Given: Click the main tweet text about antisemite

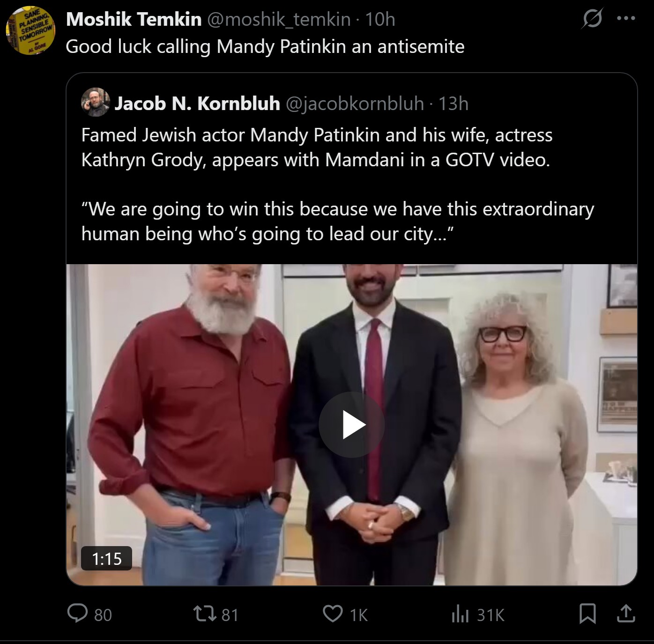Looking at the screenshot, I should (x=265, y=47).
